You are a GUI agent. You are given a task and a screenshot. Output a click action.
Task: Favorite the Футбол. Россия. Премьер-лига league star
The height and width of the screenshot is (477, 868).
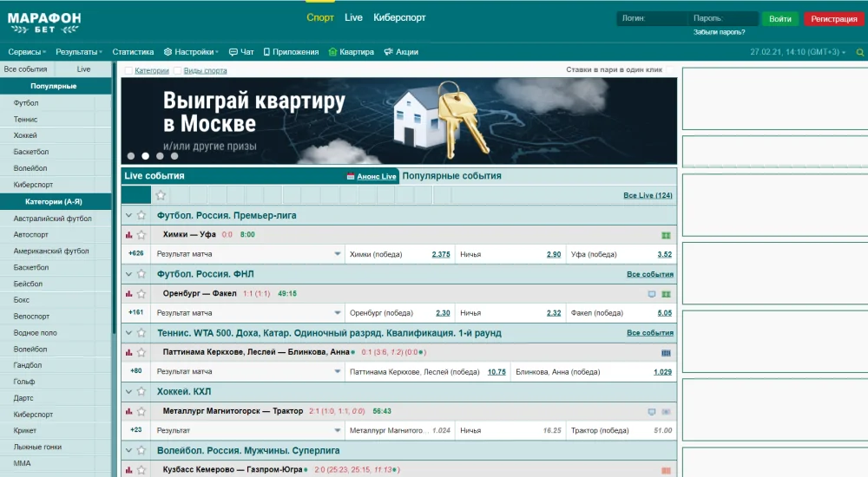(x=141, y=215)
